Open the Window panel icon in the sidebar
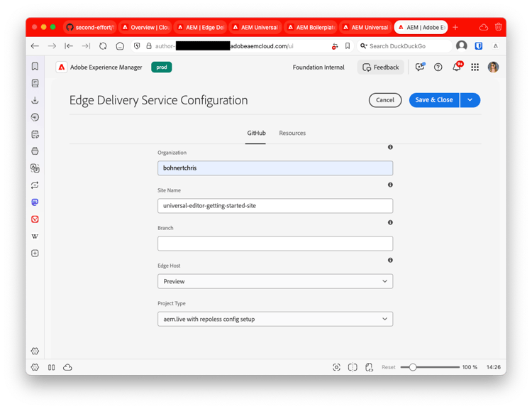 click(35, 151)
